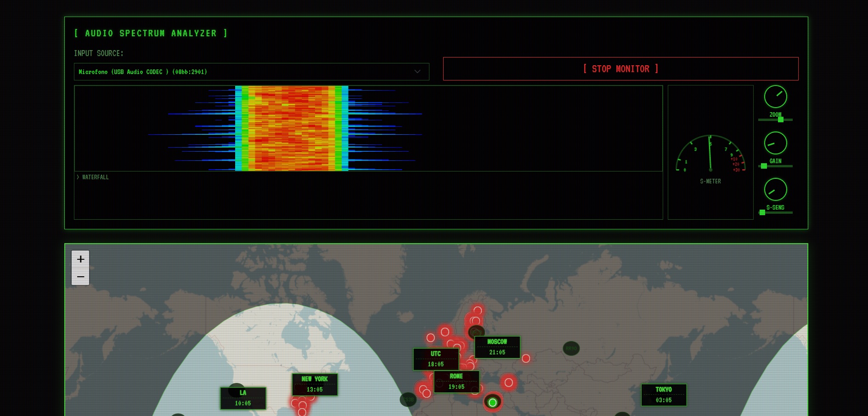
Task: Click the ZOOM rotary knob
Action: (x=775, y=97)
